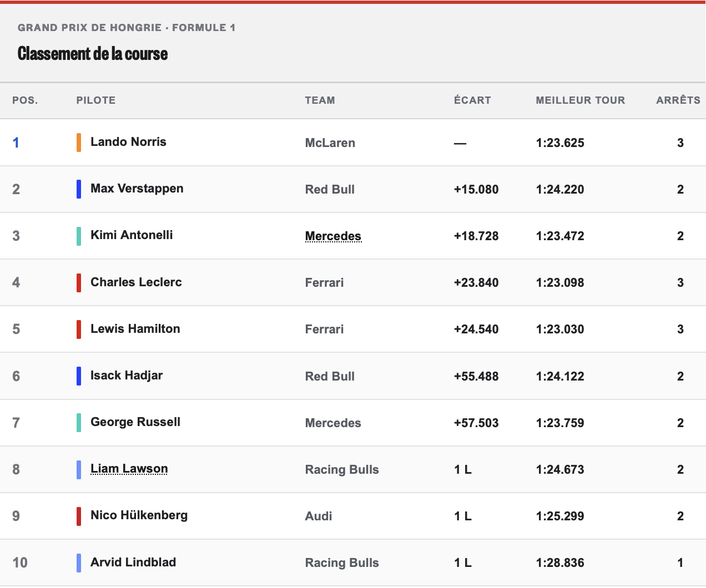Viewport: 706px width, 588px height.
Task: Select Lewis Hamilton's row name
Action: coord(135,328)
